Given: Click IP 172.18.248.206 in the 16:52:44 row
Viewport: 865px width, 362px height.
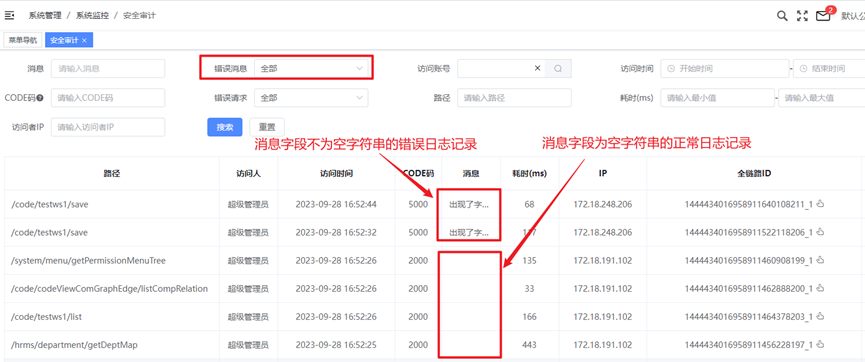Looking at the screenshot, I should (x=602, y=204).
